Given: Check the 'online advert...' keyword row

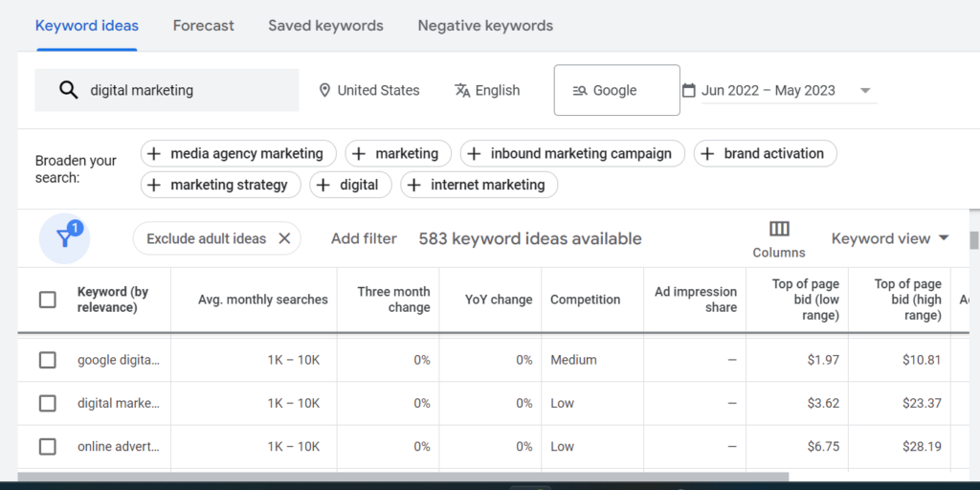Looking at the screenshot, I should pyautogui.click(x=48, y=447).
